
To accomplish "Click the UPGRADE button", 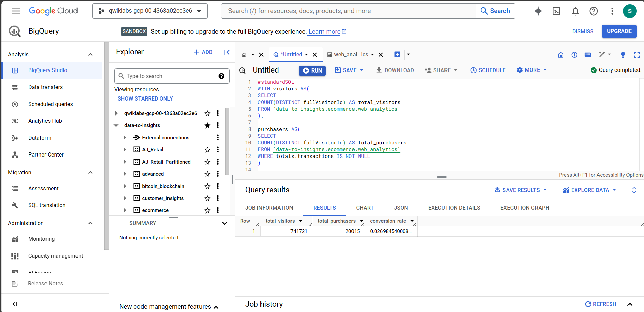I will [619, 31].
